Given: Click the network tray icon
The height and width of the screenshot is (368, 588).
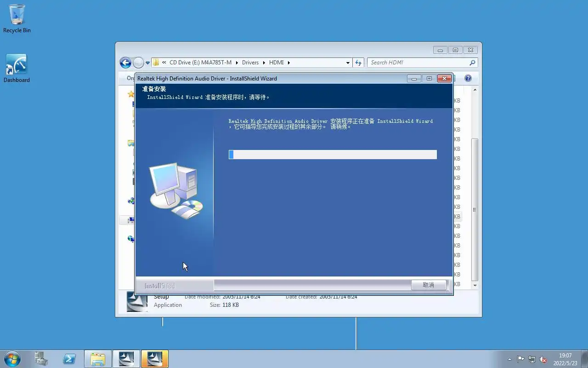Looking at the screenshot, I should click(532, 359).
